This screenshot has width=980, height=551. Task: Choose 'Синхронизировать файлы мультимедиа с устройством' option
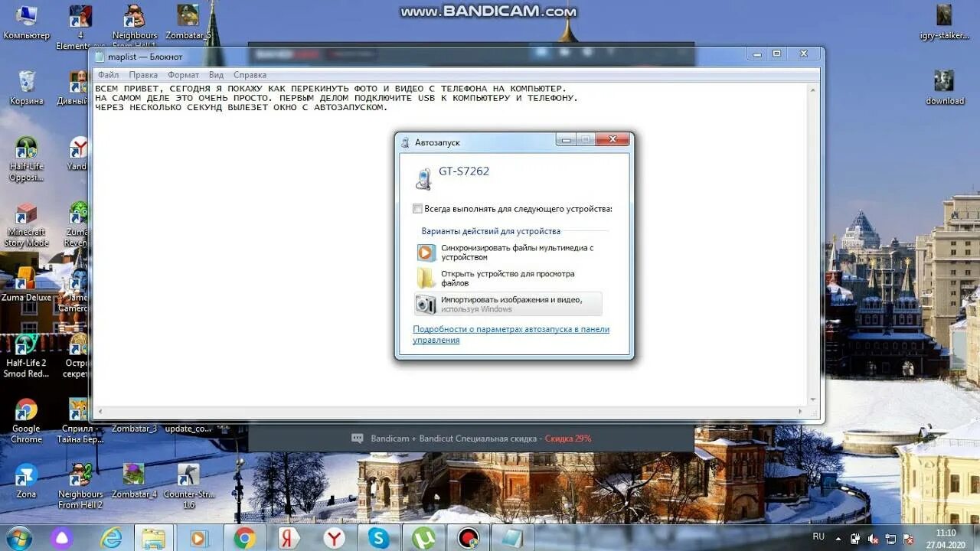point(509,253)
